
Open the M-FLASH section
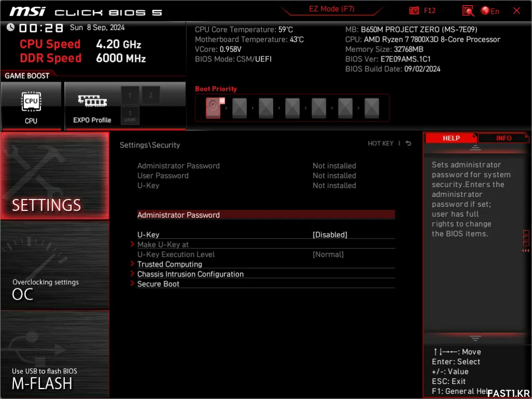click(55, 354)
